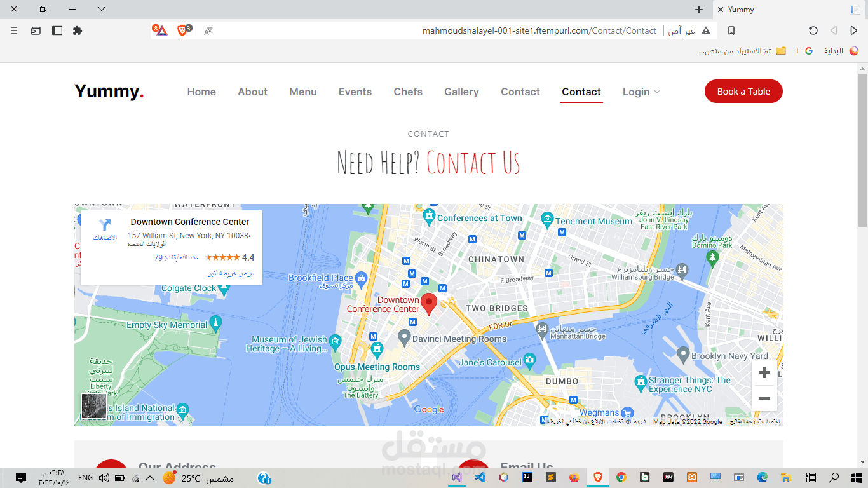
Task: Open tab search chevron in title bar
Action: [102, 9]
